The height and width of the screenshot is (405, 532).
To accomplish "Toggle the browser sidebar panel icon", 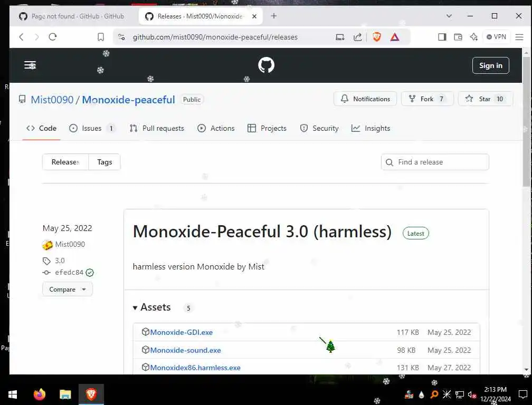I will [442, 37].
